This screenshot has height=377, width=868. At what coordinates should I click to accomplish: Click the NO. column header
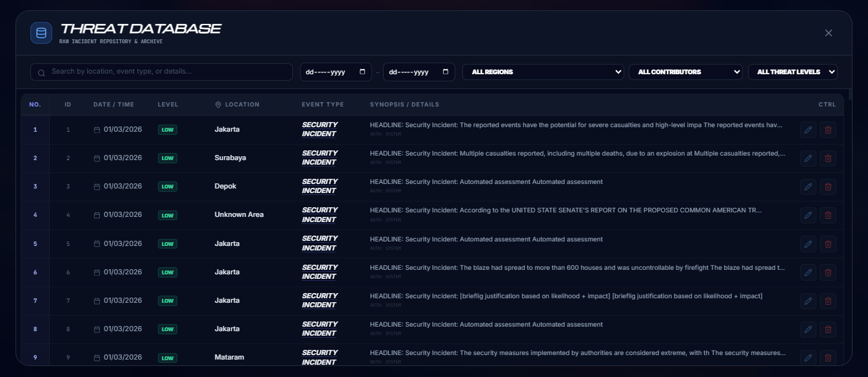point(35,105)
